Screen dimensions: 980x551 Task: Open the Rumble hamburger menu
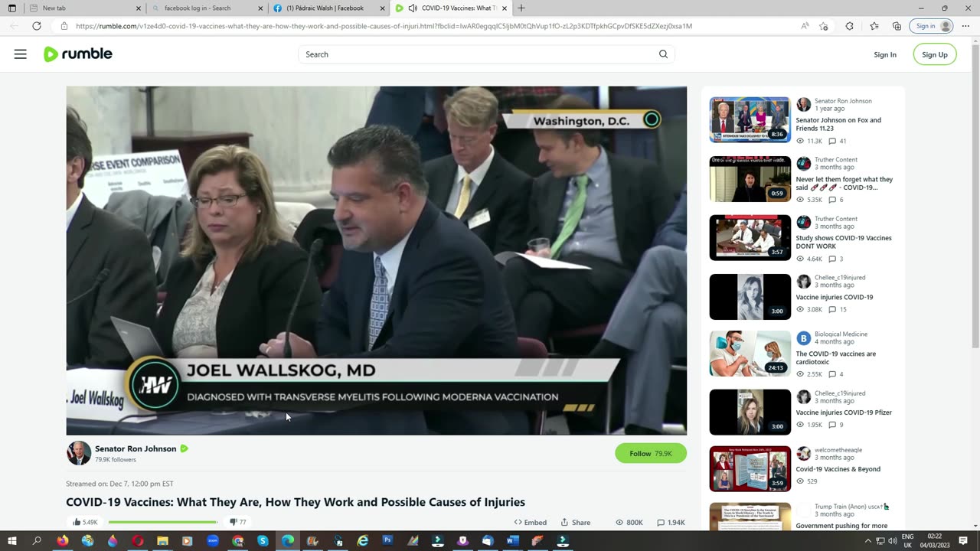[x=21, y=54]
